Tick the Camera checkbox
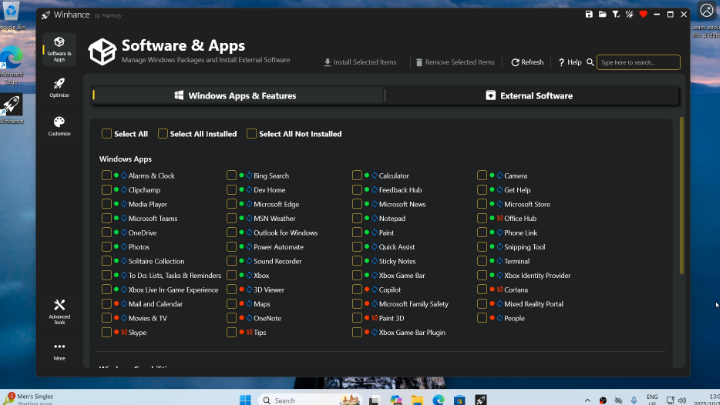The image size is (720, 405). pyautogui.click(x=482, y=175)
